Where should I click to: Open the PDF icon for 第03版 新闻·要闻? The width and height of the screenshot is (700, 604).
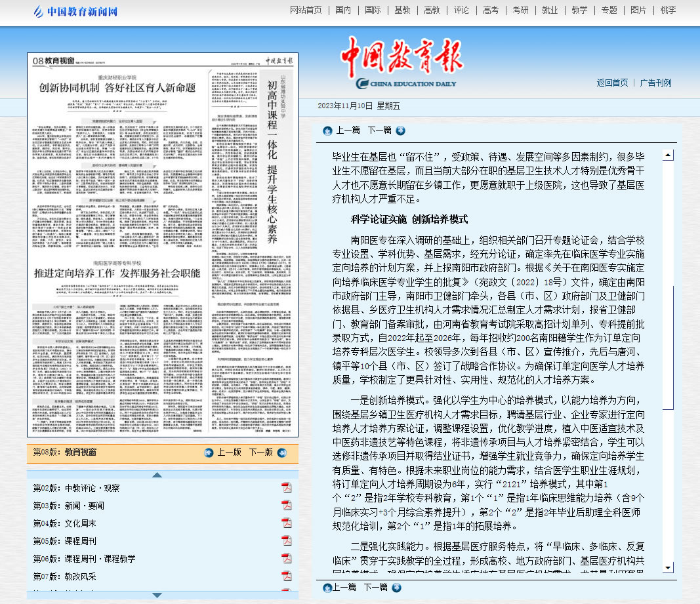click(x=286, y=505)
